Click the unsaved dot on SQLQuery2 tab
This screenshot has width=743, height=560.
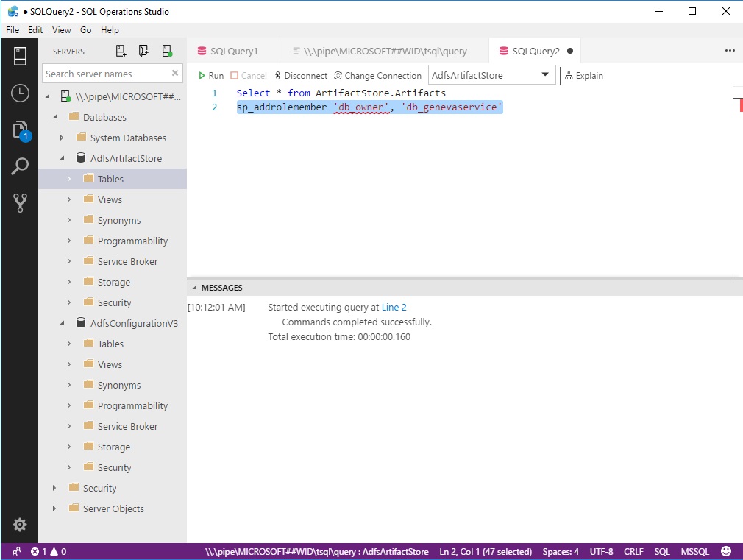click(570, 51)
